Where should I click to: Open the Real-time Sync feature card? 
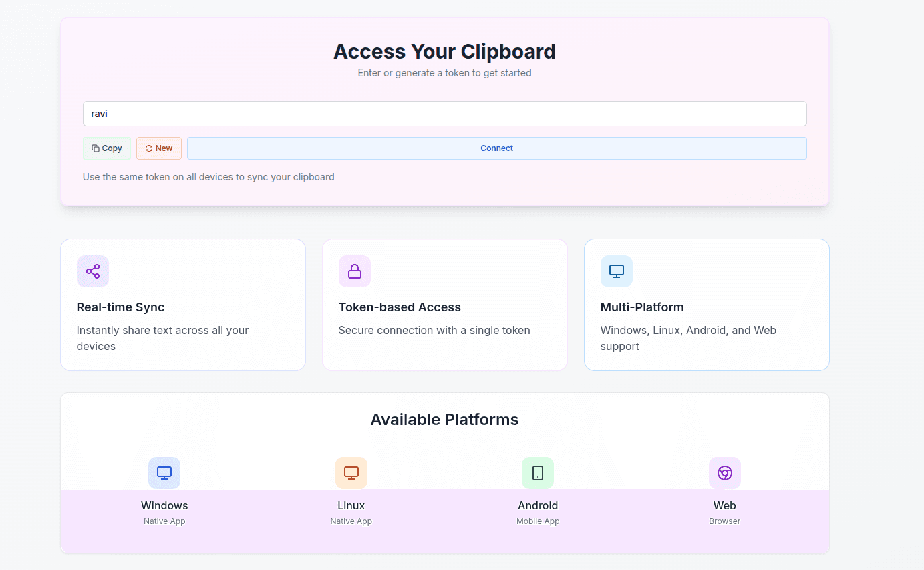pyautogui.click(x=183, y=305)
